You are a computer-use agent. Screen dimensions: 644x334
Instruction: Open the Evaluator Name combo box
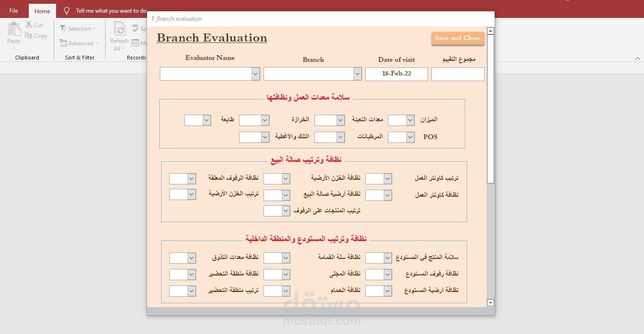256,74
